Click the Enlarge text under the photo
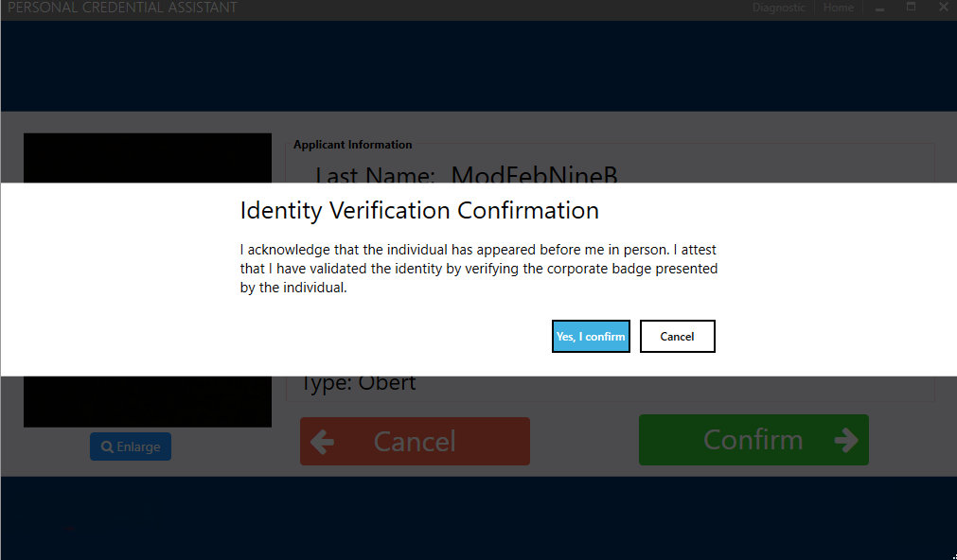Screen dimensions: 957x560 (138, 446)
